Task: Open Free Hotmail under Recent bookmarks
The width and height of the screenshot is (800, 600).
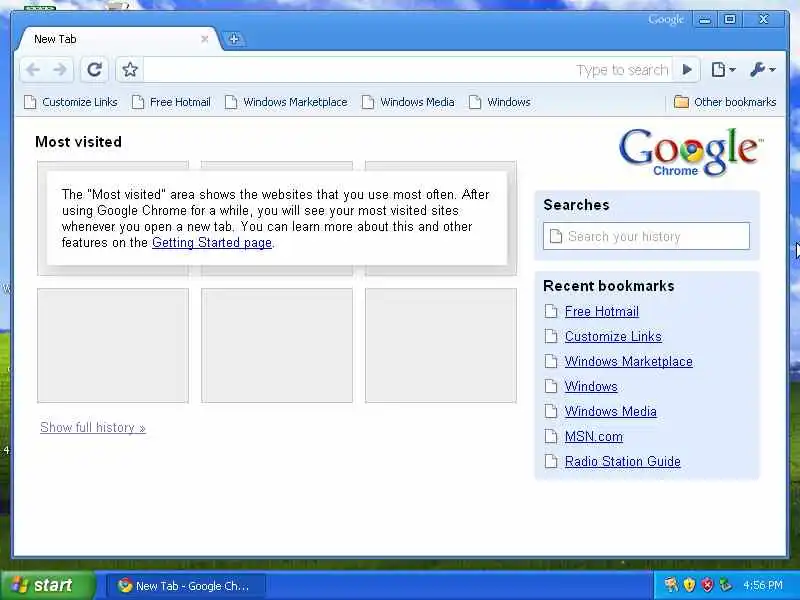Action: pos(602,311)
